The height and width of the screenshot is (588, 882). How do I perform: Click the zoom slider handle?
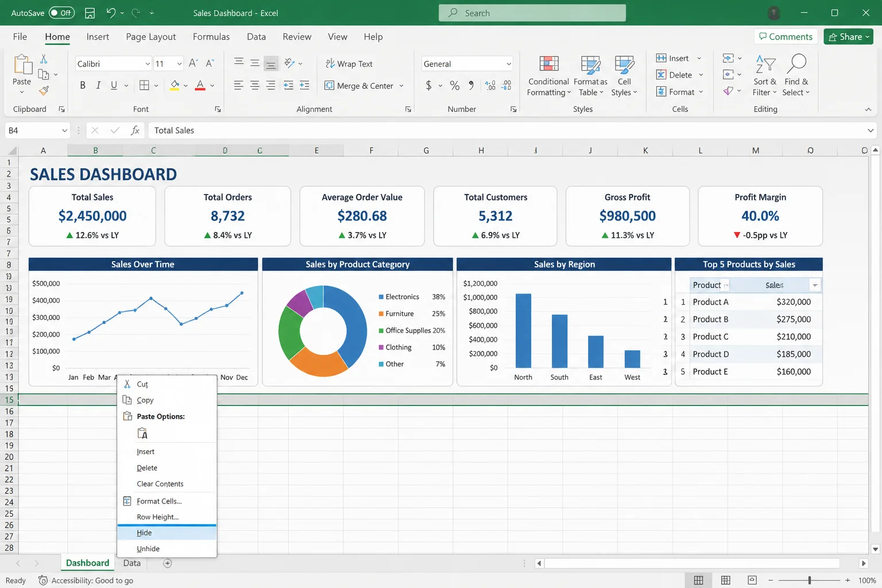(810, 581)
